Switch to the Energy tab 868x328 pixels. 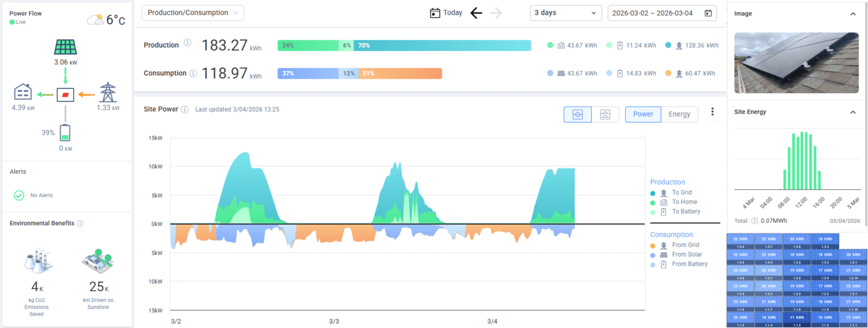(679, 114)
